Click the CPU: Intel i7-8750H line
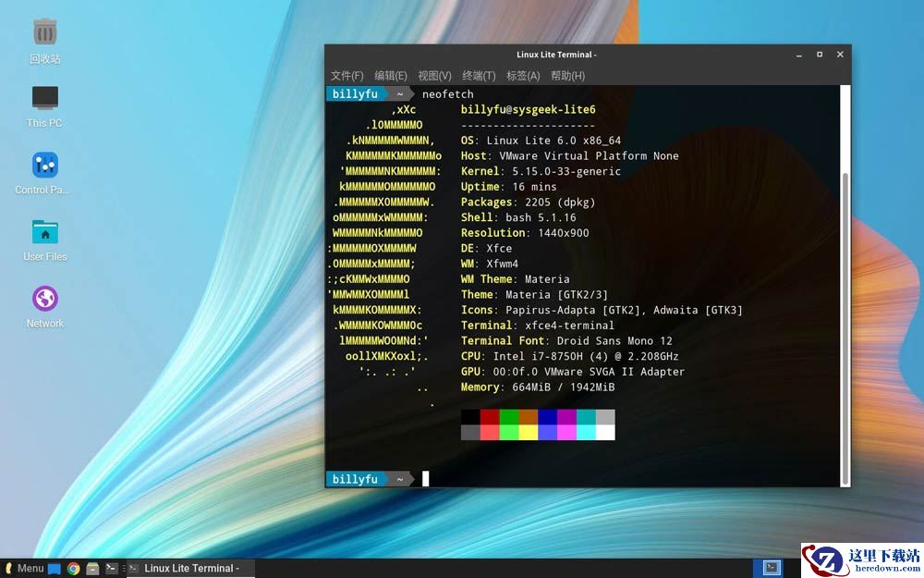Image resolution: width=924 pixels, height=578 pixels. pos(570,356)
